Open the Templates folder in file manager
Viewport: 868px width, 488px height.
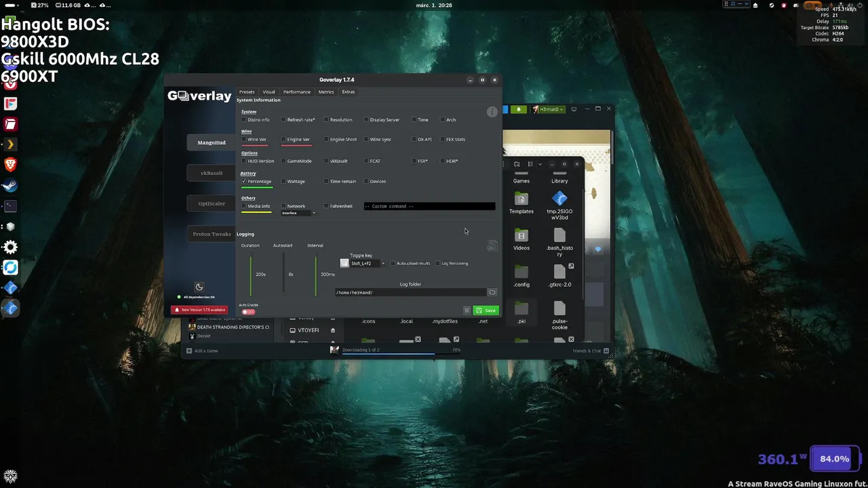tap(521, 203)
